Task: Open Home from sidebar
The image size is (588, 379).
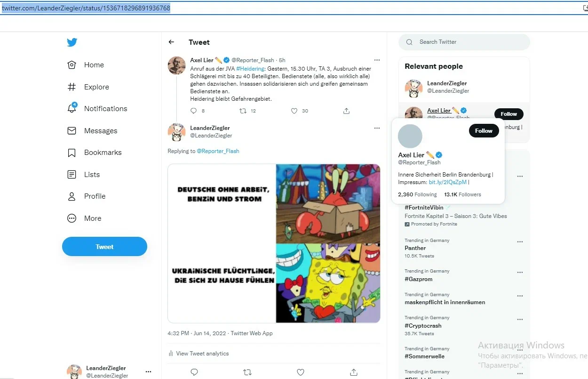Action: point(86,65)
